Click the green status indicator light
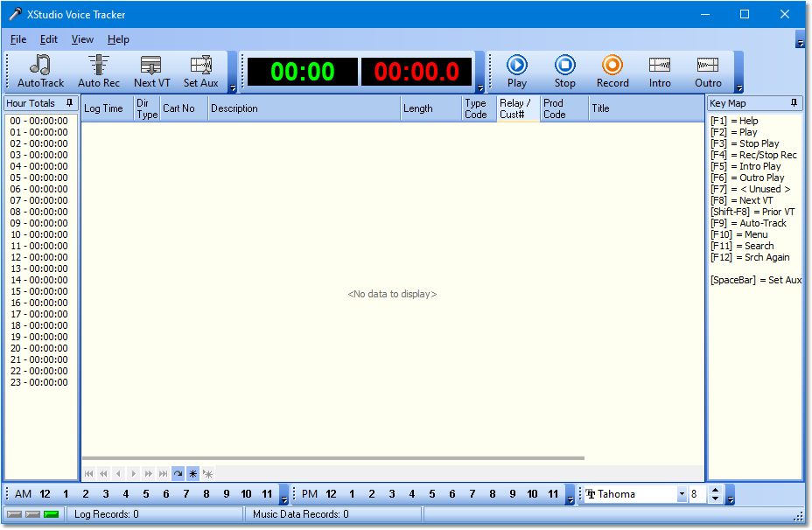 pyautogui.click(x=52, y=514)
